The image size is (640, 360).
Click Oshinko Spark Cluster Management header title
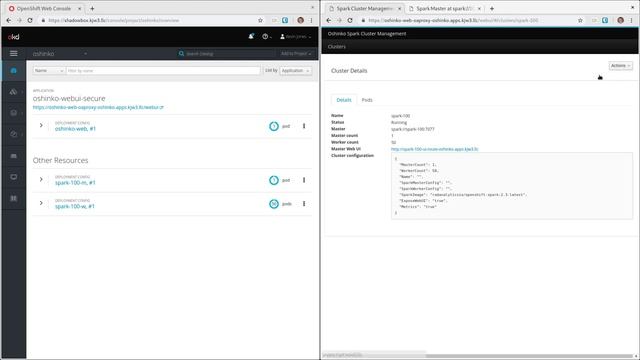(367, 33)
